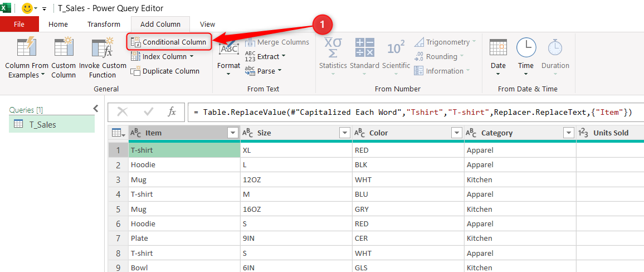Open the File tab
The width and height of the screenshot is (644, 272).
[19, 24]
